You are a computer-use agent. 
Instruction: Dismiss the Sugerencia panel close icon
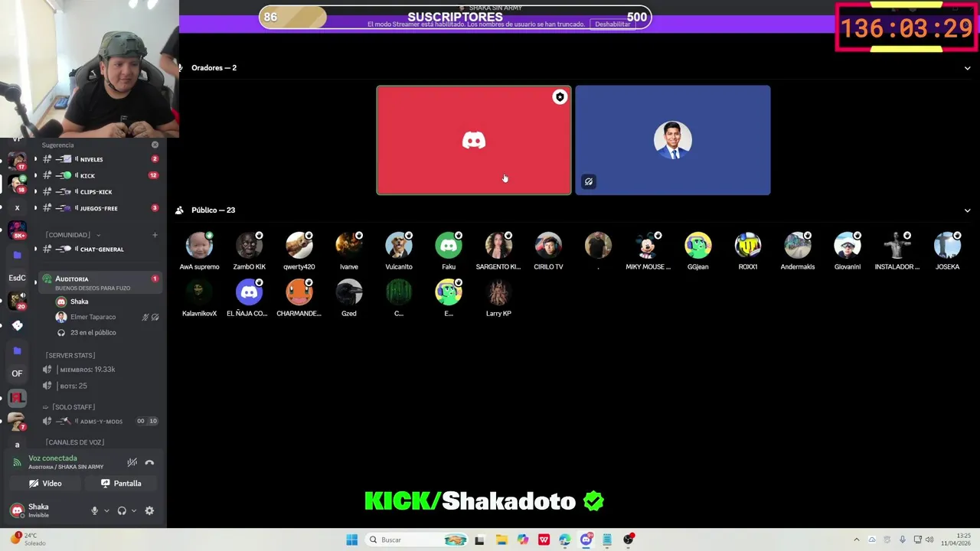pyautogui.click(x=155, y=145)
